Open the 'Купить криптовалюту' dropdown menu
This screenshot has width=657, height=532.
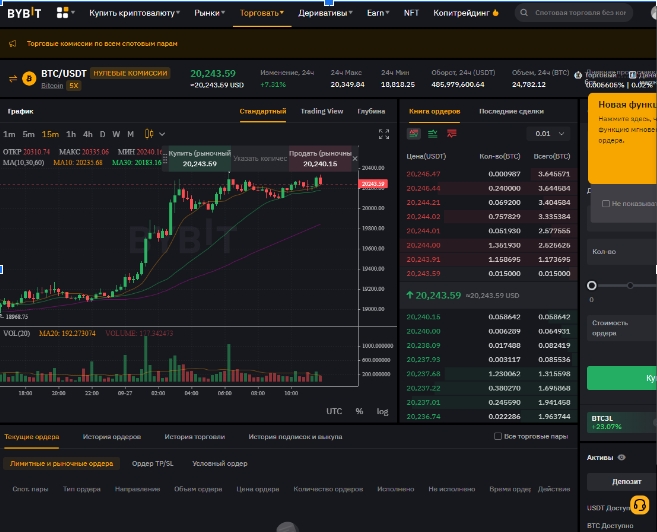coord(134,14)
